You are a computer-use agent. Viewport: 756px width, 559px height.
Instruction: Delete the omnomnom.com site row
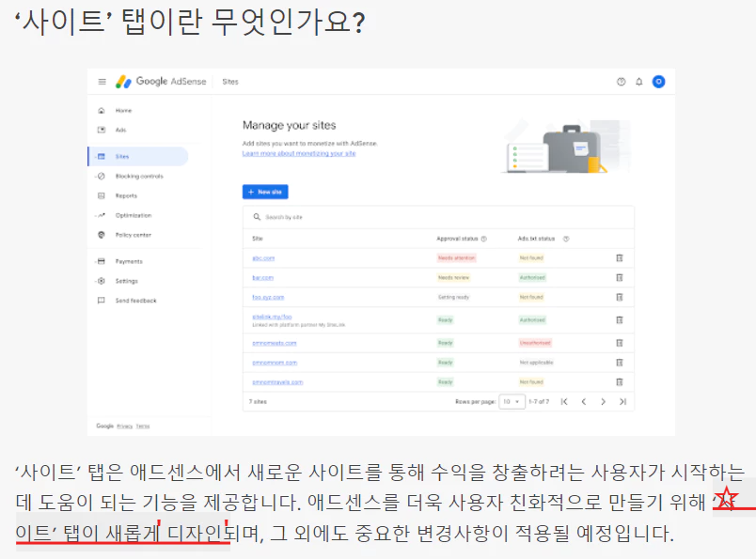click(x=620, y=363)
